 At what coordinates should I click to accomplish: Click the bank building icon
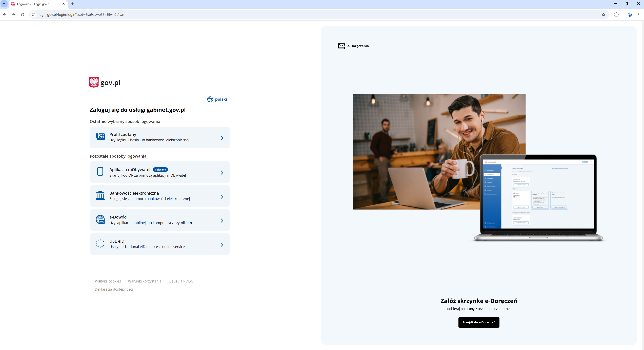click(x=100, y=195)
